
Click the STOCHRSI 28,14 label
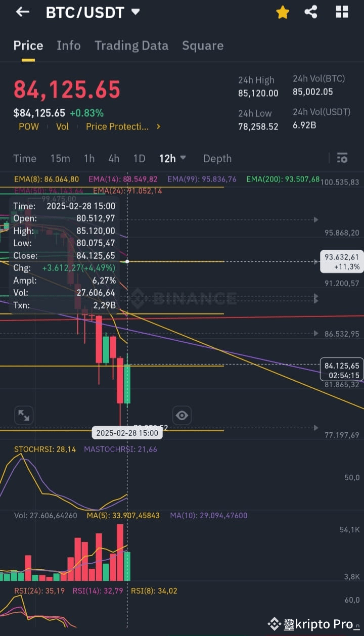[45, 449]
